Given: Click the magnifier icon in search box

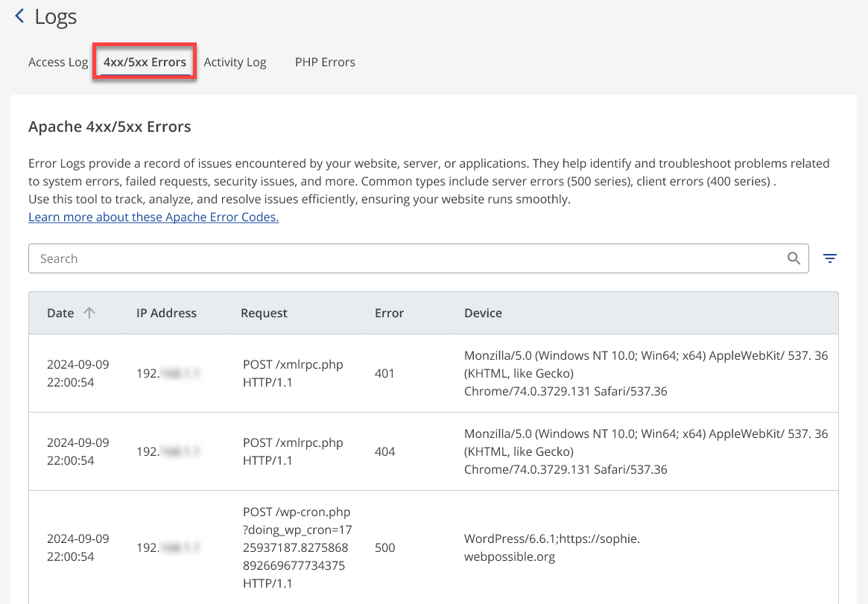Looking at the screenshot, I should 793,258.
